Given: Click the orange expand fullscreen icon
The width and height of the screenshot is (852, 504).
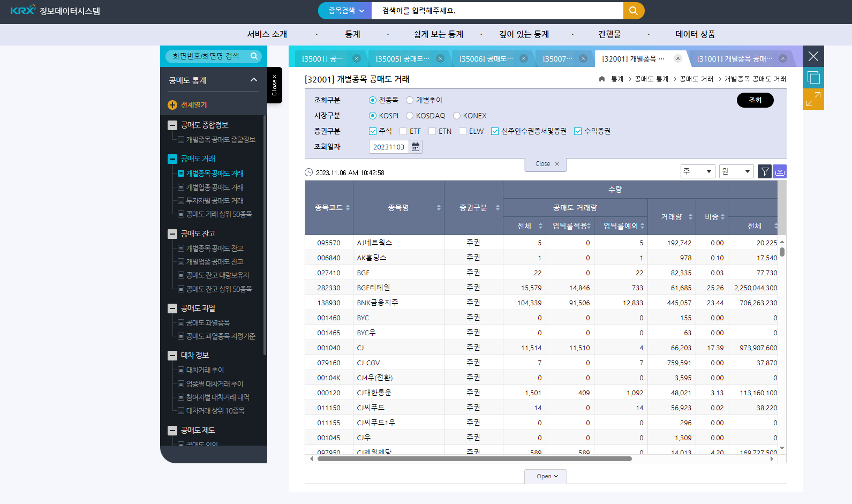Looking at the screenshot, I should pos(813,99).
